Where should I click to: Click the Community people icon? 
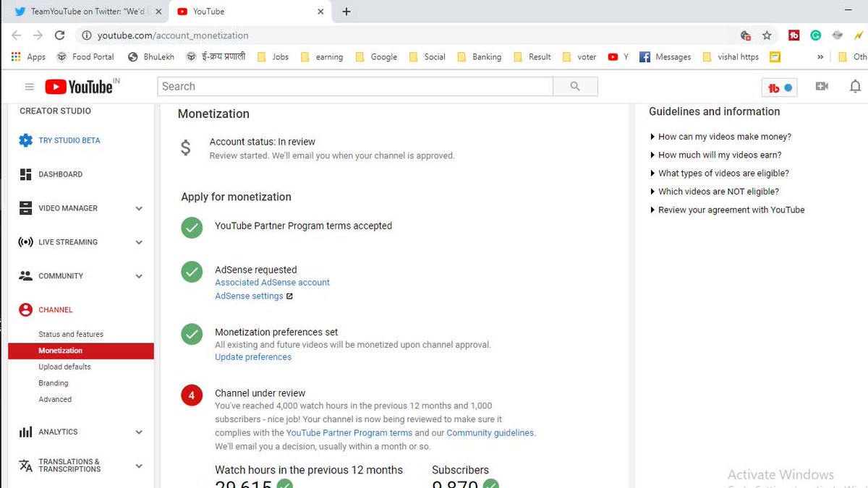pos(26,275)
